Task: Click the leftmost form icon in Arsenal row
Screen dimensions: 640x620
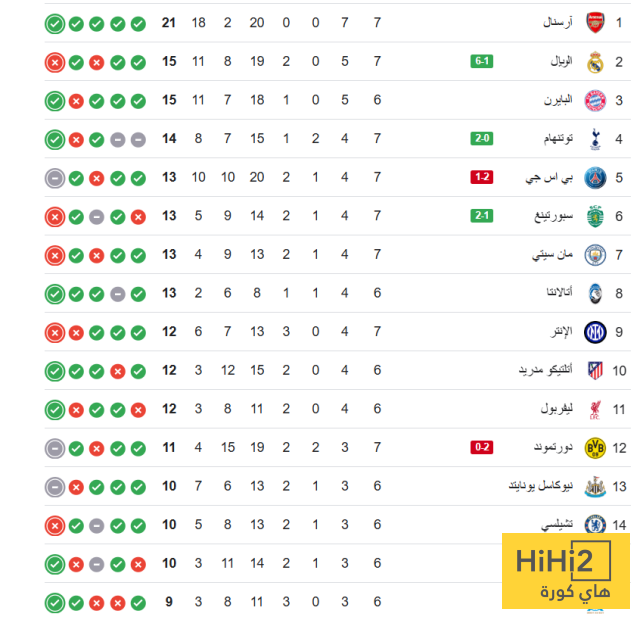Action: point(54,23)
